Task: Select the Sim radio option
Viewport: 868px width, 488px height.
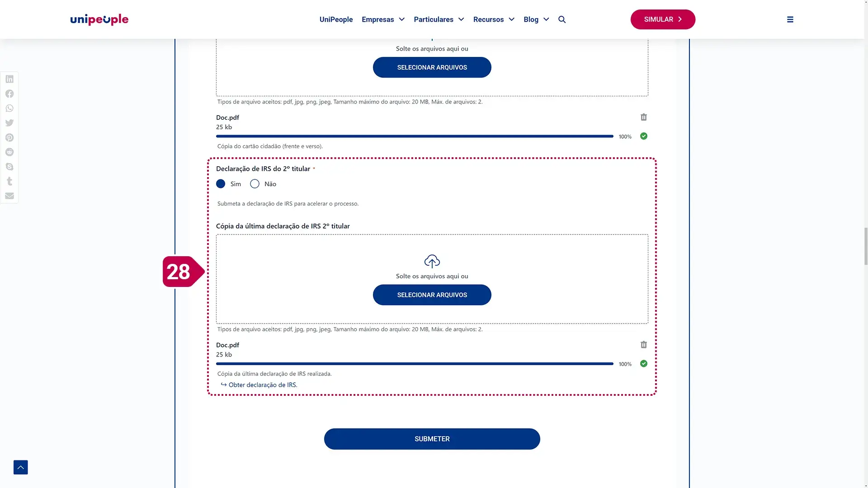Action: pyautogui.click(x=221, y=184)
